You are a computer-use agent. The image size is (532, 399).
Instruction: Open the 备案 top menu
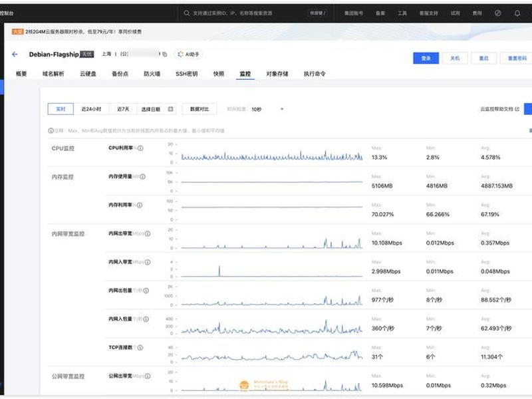[380, 13]
